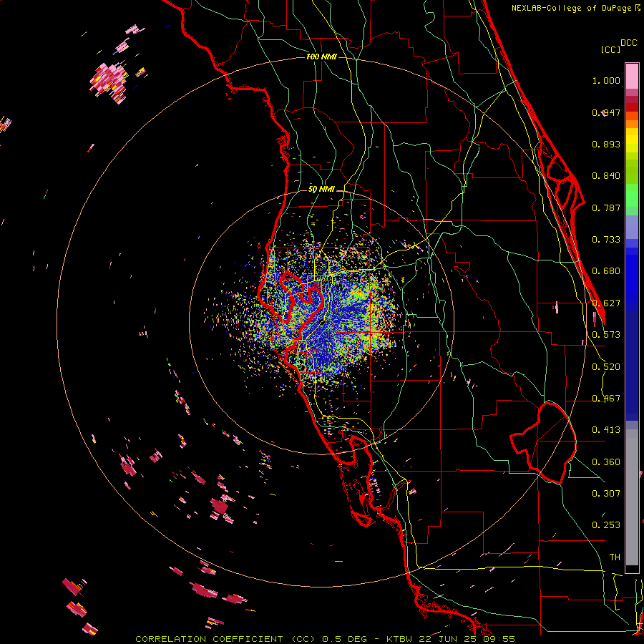
Task: Click the KTBW station identifier
Action: tap(399, 639)
